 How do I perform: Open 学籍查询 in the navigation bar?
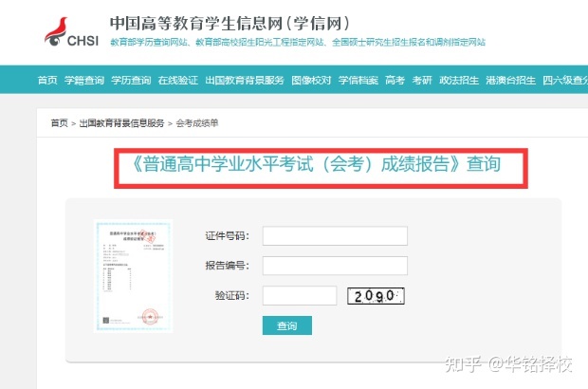pos(84,81)
